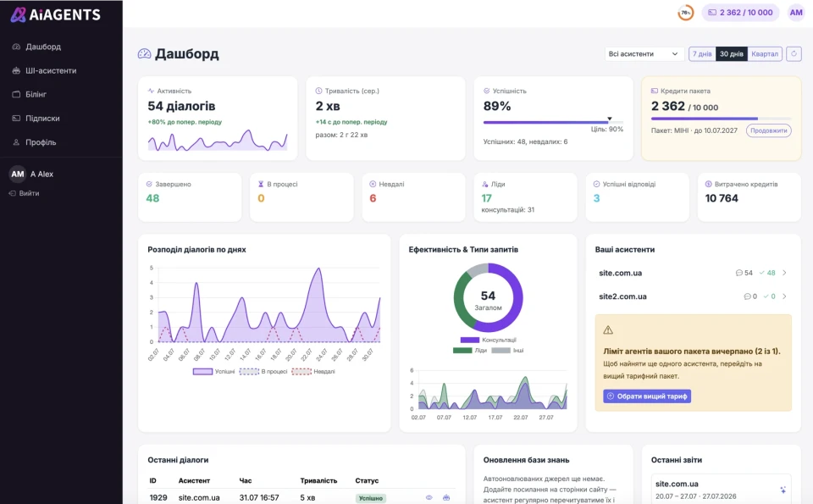The image size is (813, 504).
Task: Open the 2 362 / 10 000 credits badge
Action: click(740, 13)
